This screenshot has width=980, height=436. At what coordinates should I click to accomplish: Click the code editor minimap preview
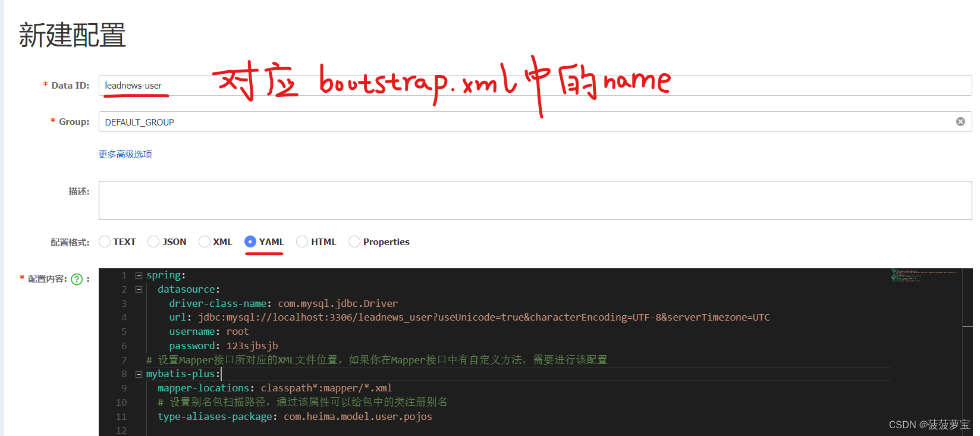pos(924,275)
